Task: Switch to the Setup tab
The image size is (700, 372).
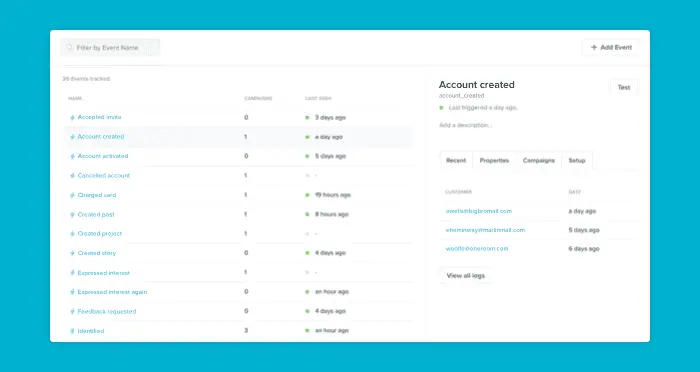Action: [577, 160]
